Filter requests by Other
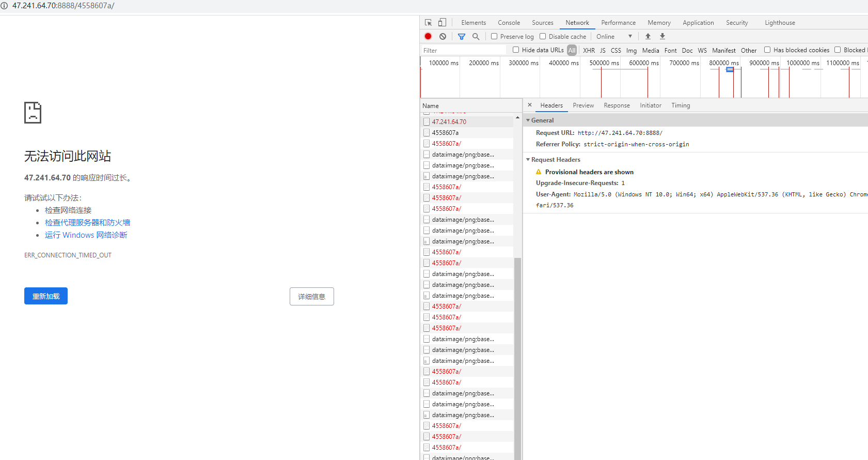Screen dimensions: 868x460 [x=749, y=50]
